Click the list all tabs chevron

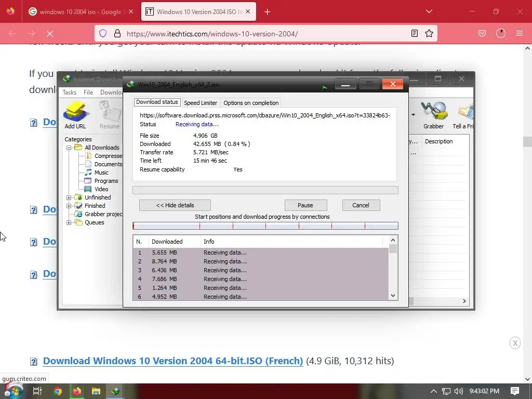429,11
